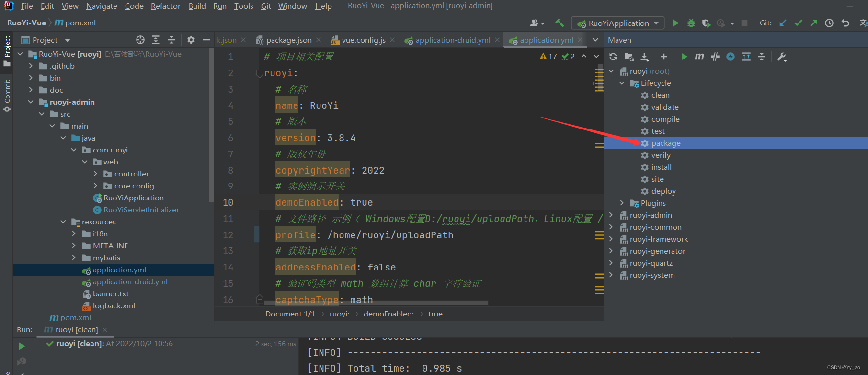The width and height of the screenshot is (868, 375).
Task: Hide the Project tool window
Action: click(206, 40)
